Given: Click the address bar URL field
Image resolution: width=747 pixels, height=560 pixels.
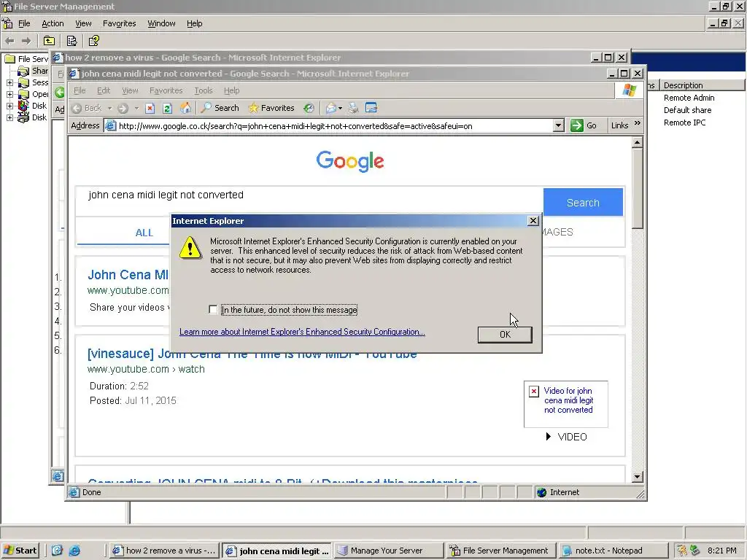Looking at the screenshot, I should 333,125.
